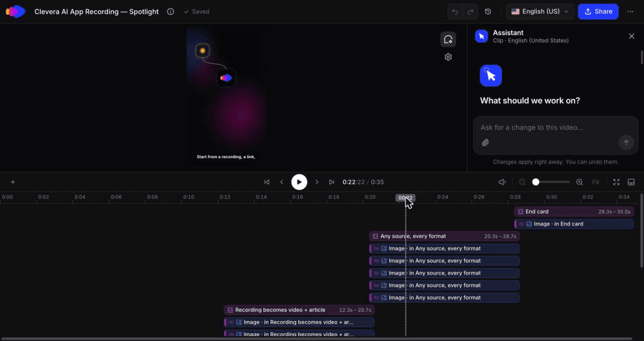The width and height of the screenshot is (644, 341).
Task: Select 'Recording becomes video + article' scene clip
Action: tap(299, 310)
